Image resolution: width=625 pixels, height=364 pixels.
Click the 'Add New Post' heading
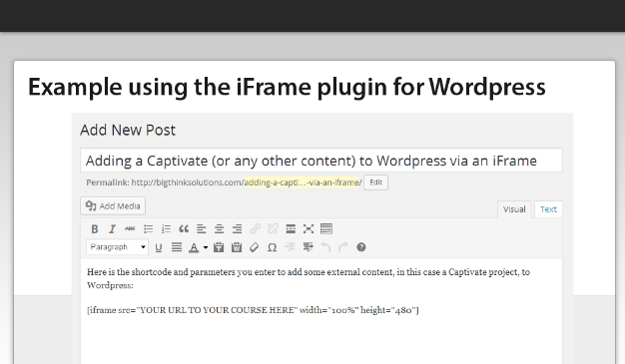128,131
